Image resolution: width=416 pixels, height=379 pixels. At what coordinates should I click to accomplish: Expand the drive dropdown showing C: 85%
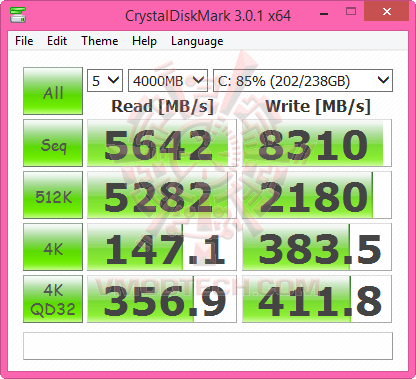[x=303, y=80]
